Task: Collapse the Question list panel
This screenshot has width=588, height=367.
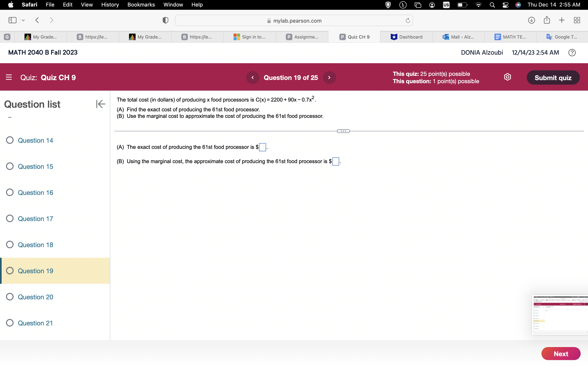Action: tap(100, 104)
